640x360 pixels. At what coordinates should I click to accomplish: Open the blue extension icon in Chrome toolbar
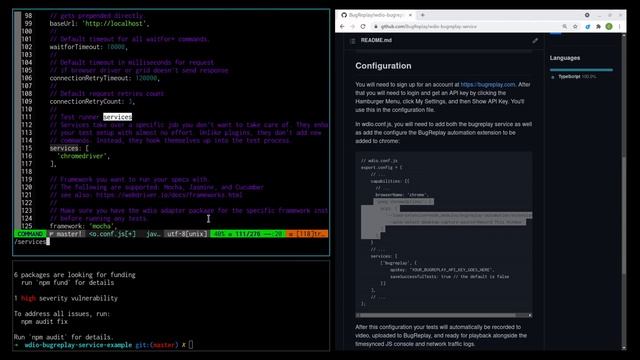[x=587, y=27]
